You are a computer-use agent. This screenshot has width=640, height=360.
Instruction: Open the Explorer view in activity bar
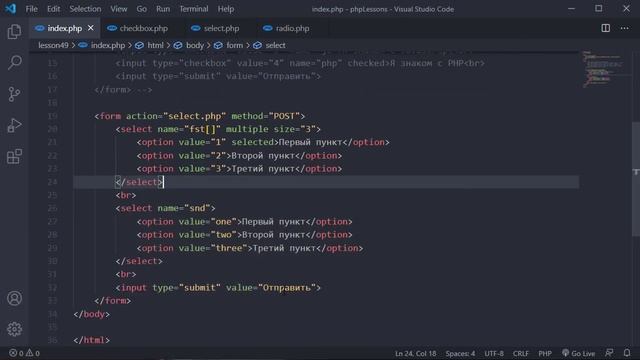[x=14, y=32]
